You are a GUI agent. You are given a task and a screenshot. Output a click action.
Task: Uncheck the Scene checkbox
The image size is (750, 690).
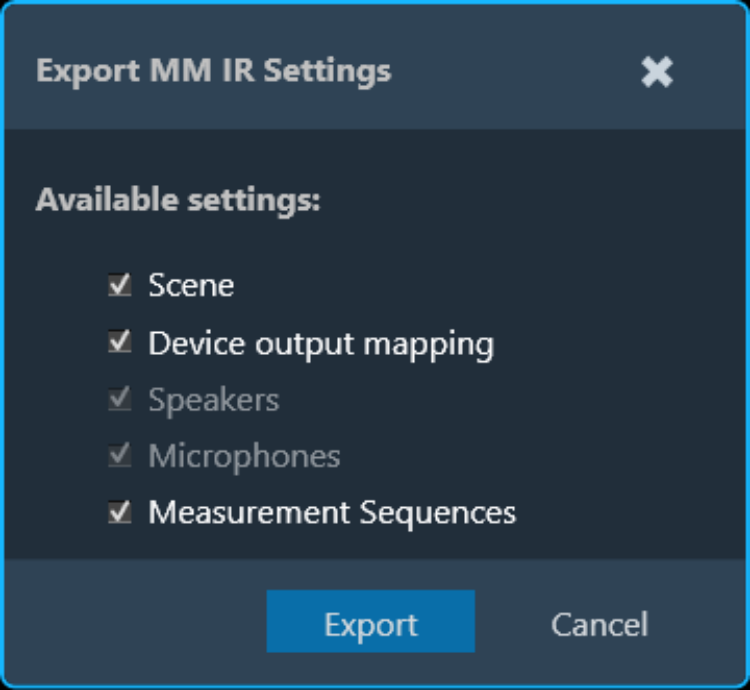pyautogui.click(x=120, y=286)
